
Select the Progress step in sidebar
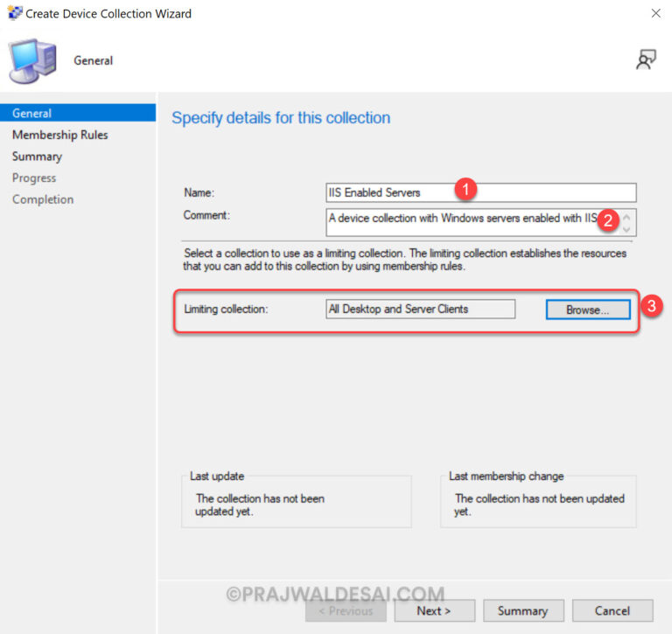click(x=34, y=178)
